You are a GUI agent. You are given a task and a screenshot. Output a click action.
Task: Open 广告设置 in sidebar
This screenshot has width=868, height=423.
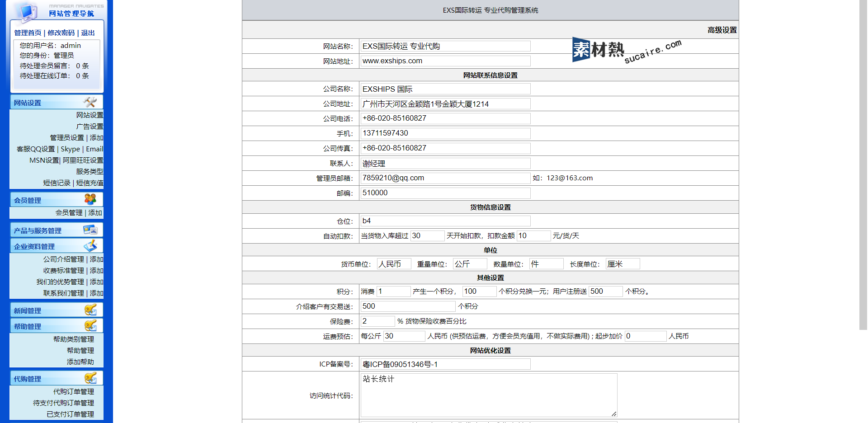(x=90, y=126)
